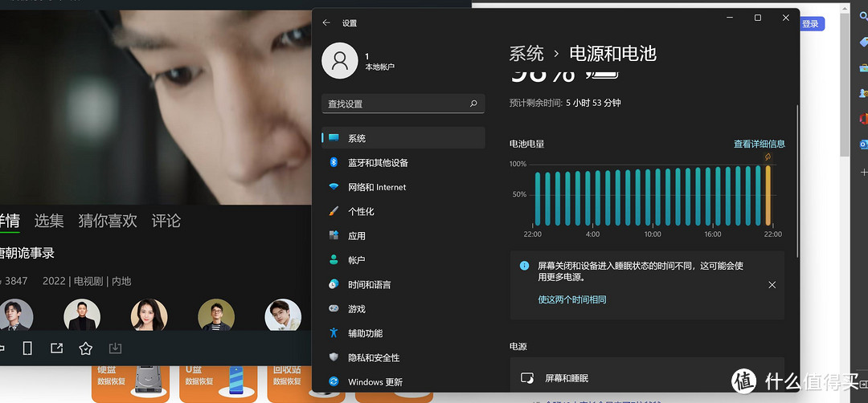Click the phone icon in video toolbar
The image size is (868, 403).
[27, 348]
